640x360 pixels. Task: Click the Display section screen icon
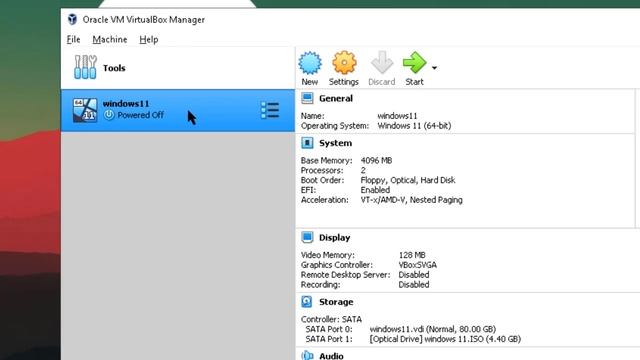pyautogui.click(x=307, y=237)
